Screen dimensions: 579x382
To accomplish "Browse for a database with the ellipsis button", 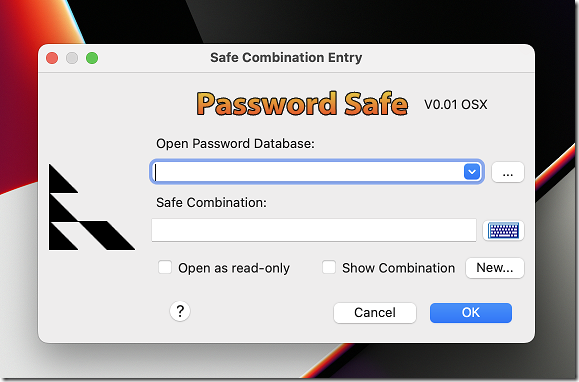I will click(x=508, y=172).
